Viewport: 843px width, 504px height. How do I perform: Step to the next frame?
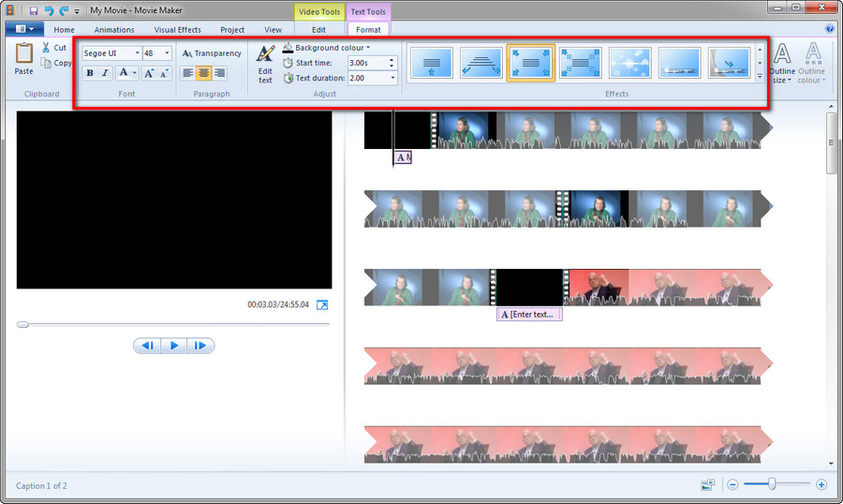click(x=200, y=346)
